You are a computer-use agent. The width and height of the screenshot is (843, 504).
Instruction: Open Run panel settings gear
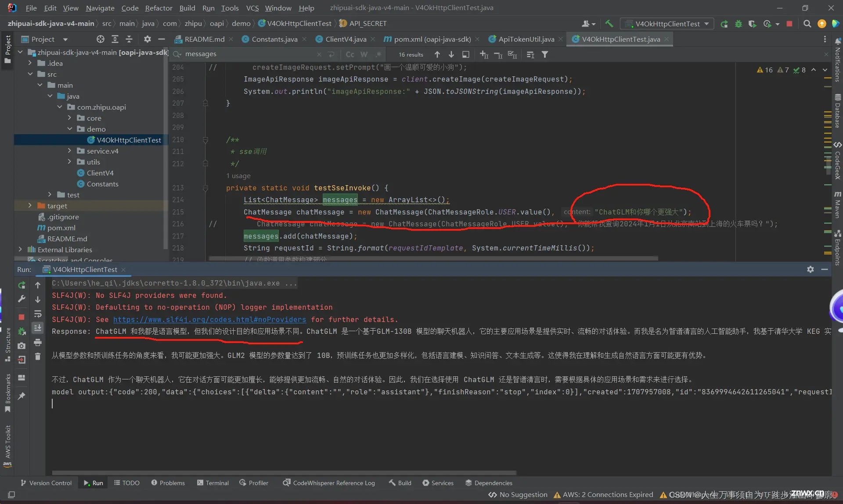click(x=811, y=269)
